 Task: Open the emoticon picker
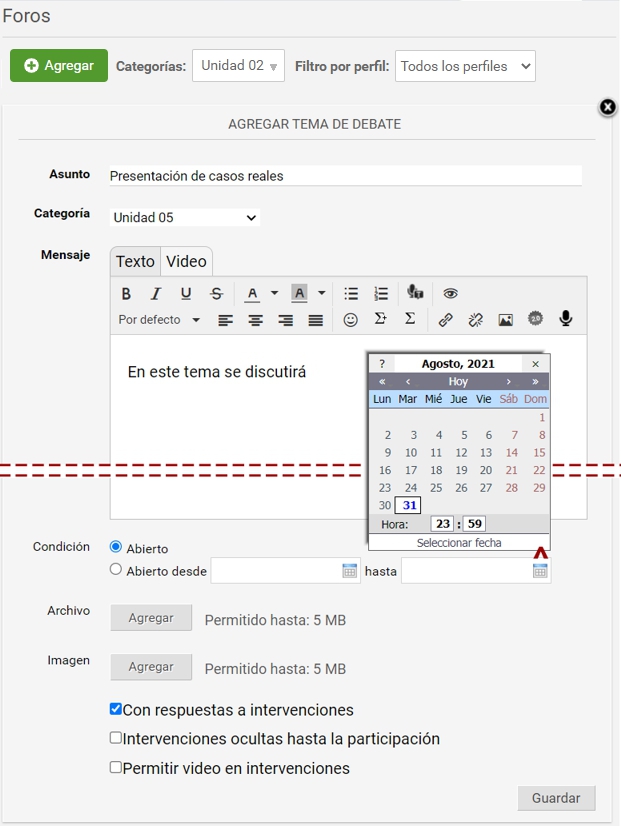tap(350, 320)
